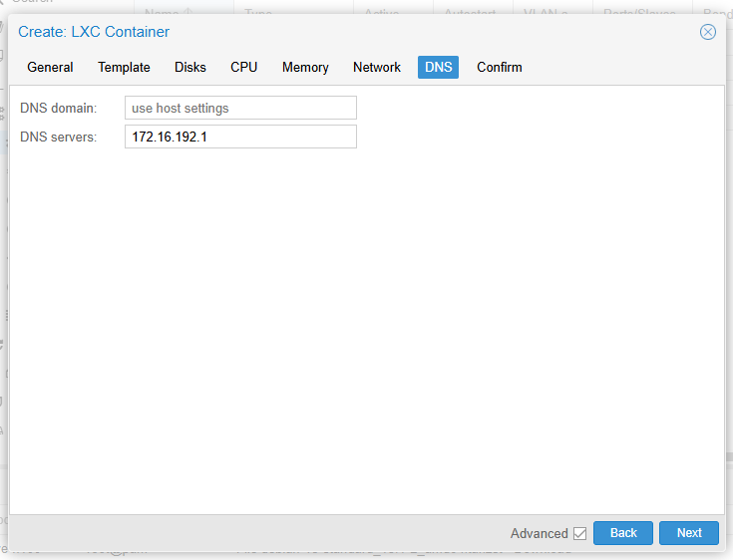Screen dimensions: 733x560
Task: Click the DNS servers label
Action: (x=58, y=137)
